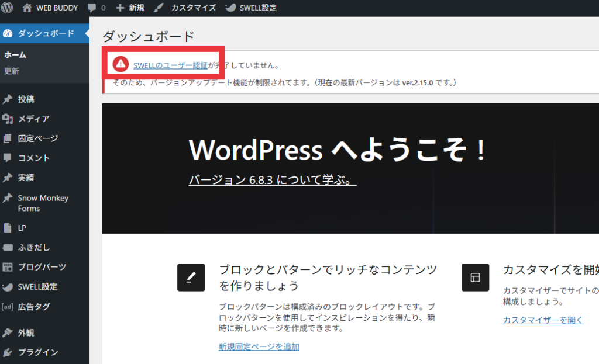Click the WordPress logo icon

(x=8, y=8)
